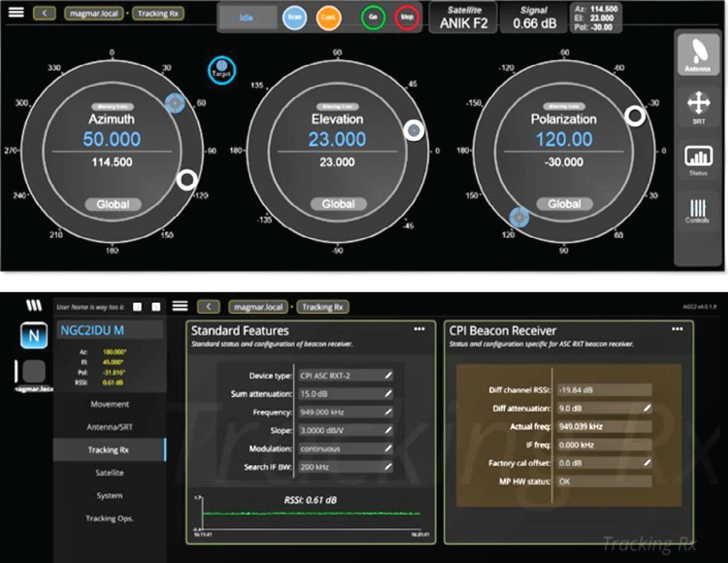728x563 pixels.
Task: Select Tracking Rx menu item
Action: click(110, 450)
